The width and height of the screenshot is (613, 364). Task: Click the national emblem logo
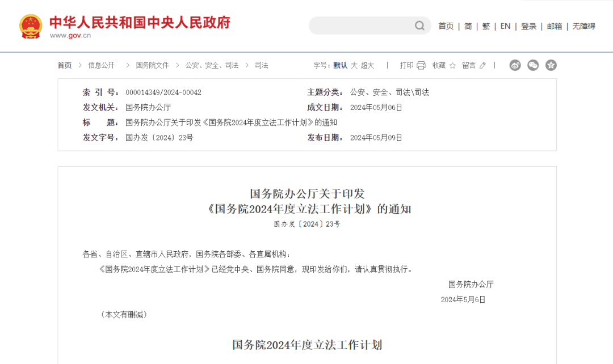[31, 26]
